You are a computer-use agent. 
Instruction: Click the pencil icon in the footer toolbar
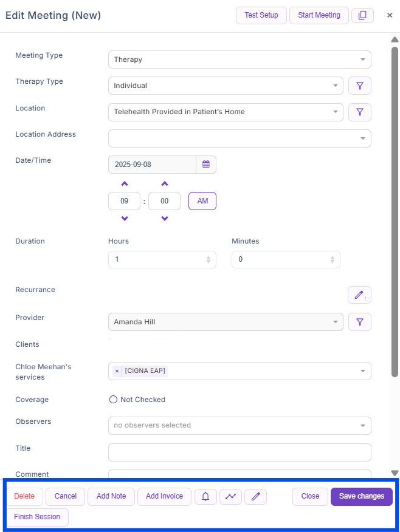click(x=255, y=497)
